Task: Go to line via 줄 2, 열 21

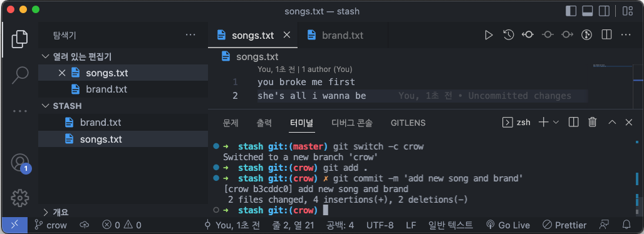Action: click(293, 225)
